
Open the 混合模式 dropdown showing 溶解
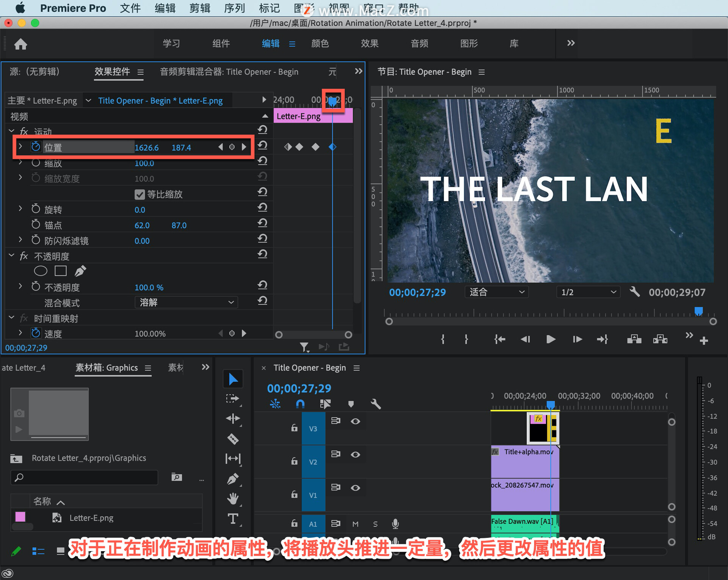coord(186,302)
